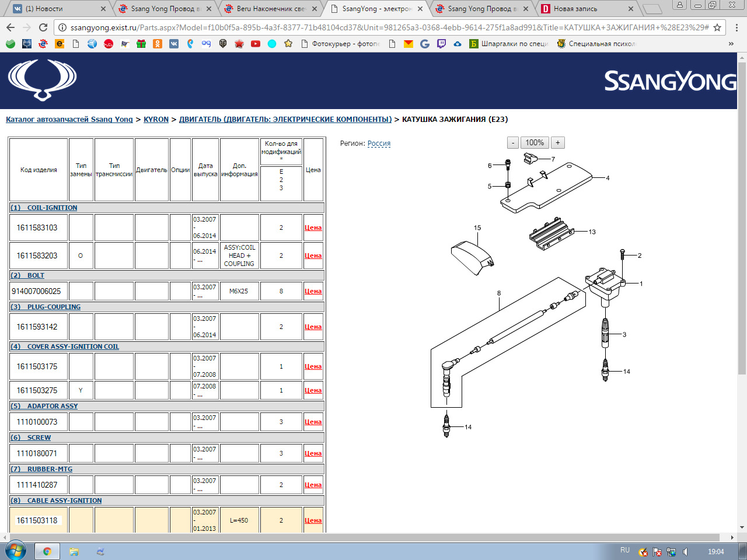This screenshot has width=747, height=560.
Task: Select the first 'Ssang Yong Провод' tab
Action: (165, 9)
